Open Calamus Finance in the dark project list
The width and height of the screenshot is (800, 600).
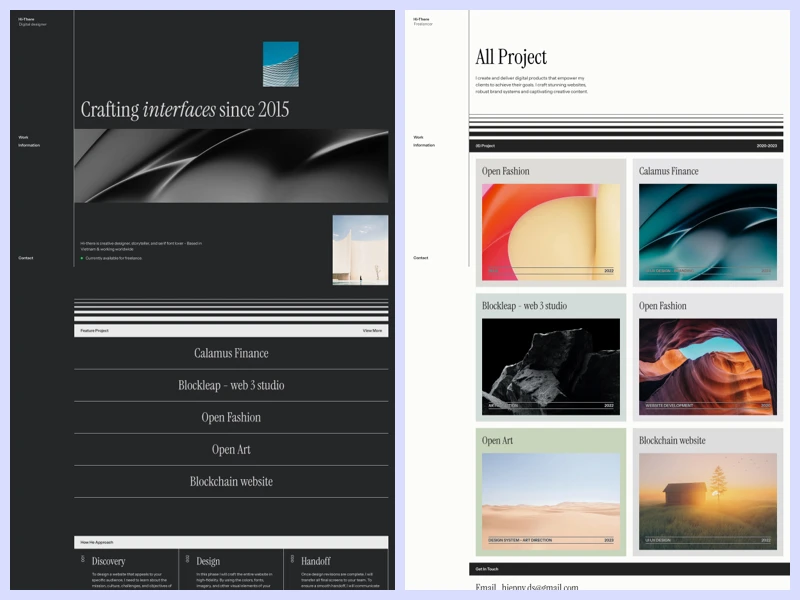coord(231,353)
